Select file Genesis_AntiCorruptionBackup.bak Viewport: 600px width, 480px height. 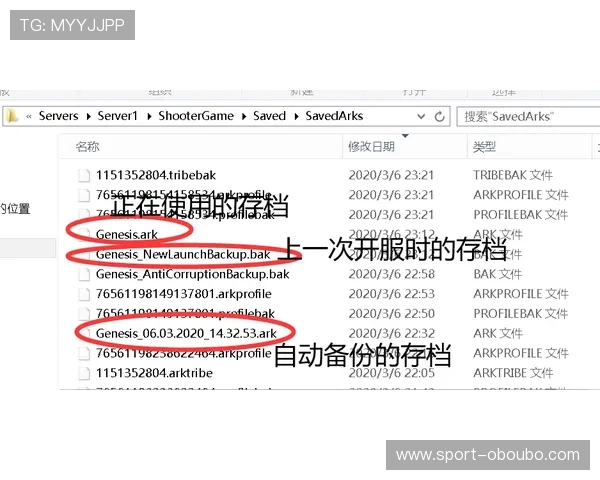192,274
